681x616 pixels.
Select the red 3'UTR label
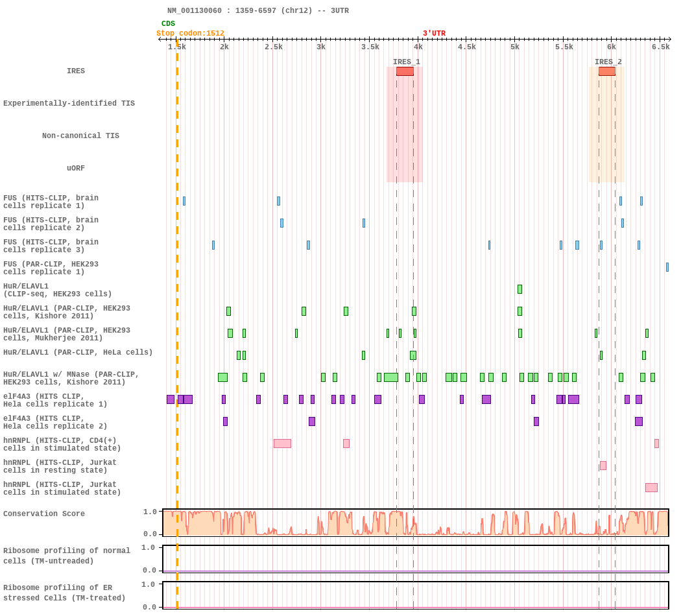(434, 33)
